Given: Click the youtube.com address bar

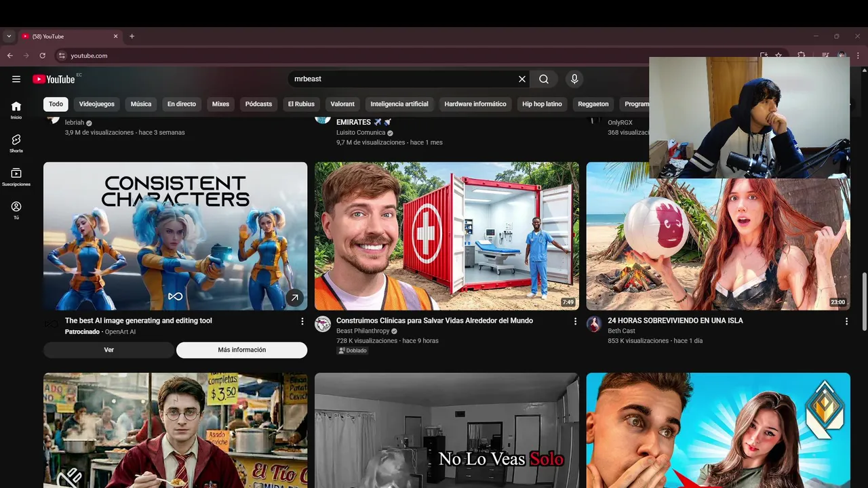Looking at the screenshot, I should [x=407, y=56].
